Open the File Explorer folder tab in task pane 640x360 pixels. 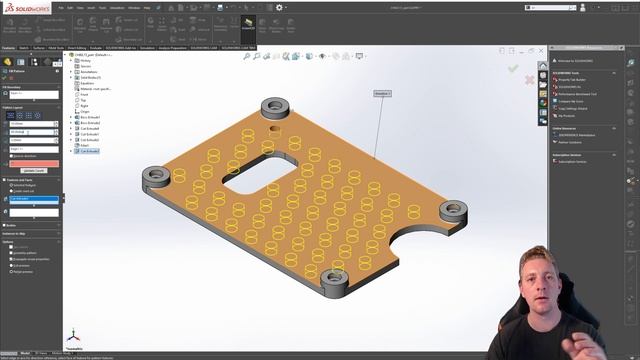543,85
